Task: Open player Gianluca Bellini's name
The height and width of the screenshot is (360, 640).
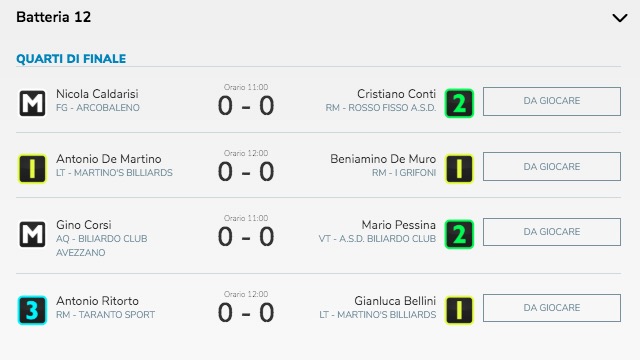Action: tap(395, 301)
